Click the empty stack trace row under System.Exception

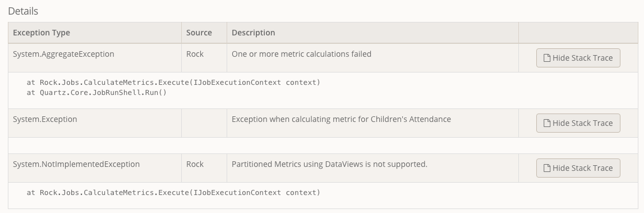click(x=323, y=146)
